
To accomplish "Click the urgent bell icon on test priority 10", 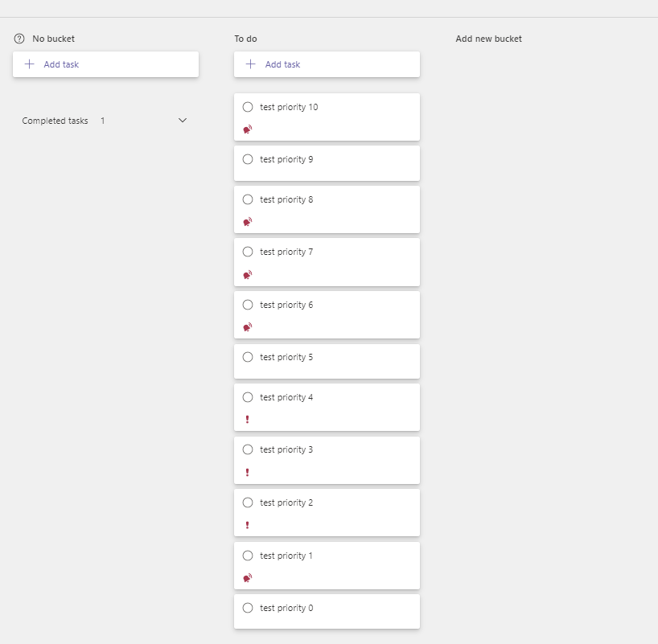I will (248, 129).
